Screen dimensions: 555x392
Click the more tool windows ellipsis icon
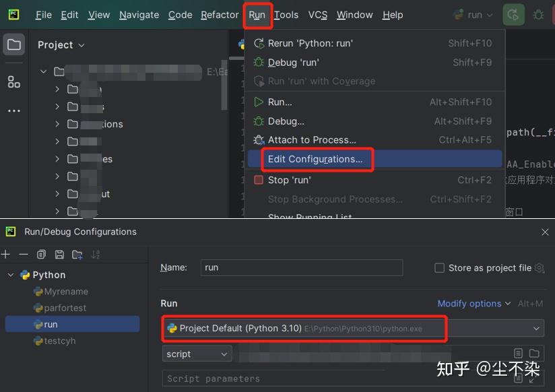pyautogui.click(x=13, y=111)
